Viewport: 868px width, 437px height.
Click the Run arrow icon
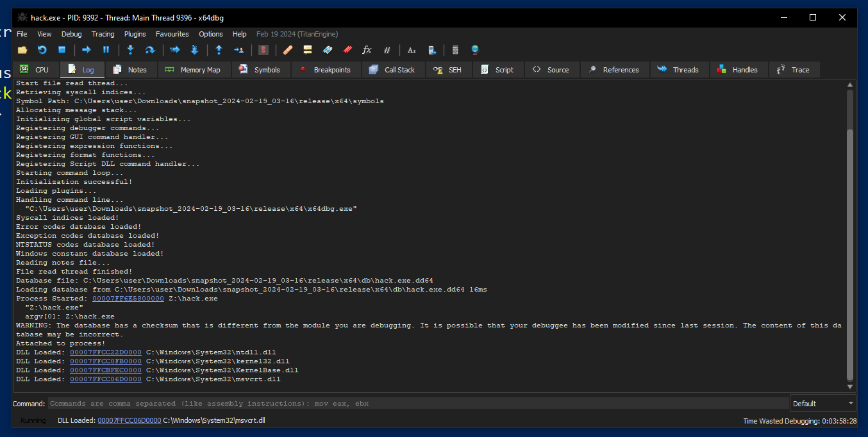pos(87,50)
